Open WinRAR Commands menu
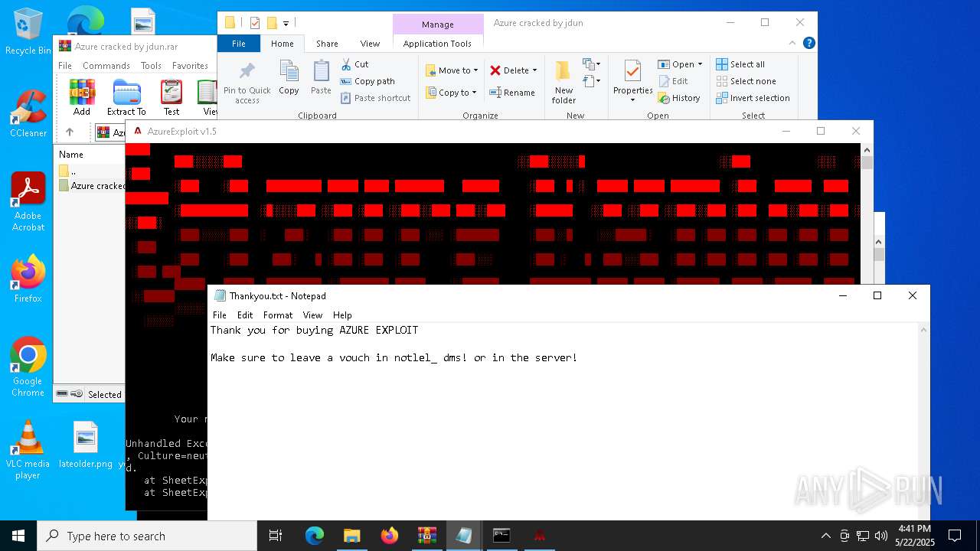The image size is (980, 551). (106, 66)
